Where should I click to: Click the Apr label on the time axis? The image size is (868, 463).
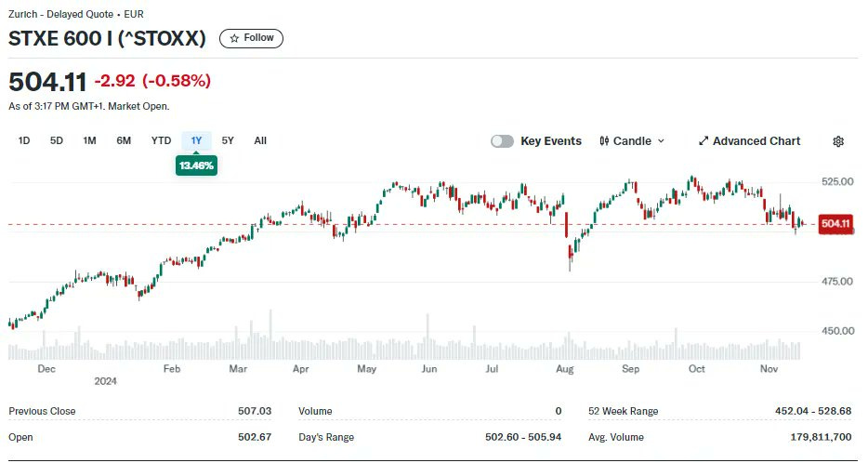[x=300, y=369]
